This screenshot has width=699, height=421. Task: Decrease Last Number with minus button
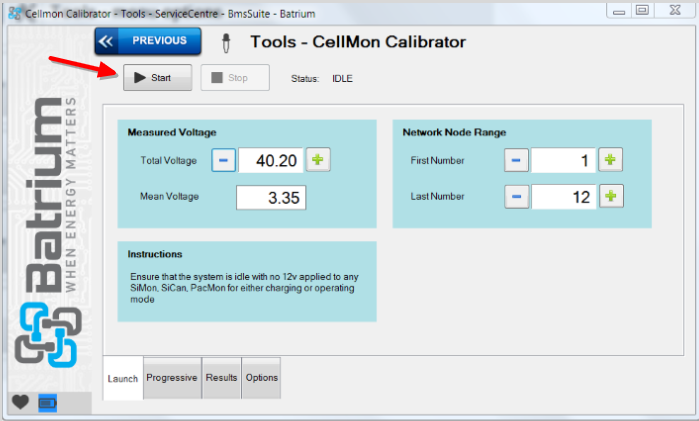point(517,197)
